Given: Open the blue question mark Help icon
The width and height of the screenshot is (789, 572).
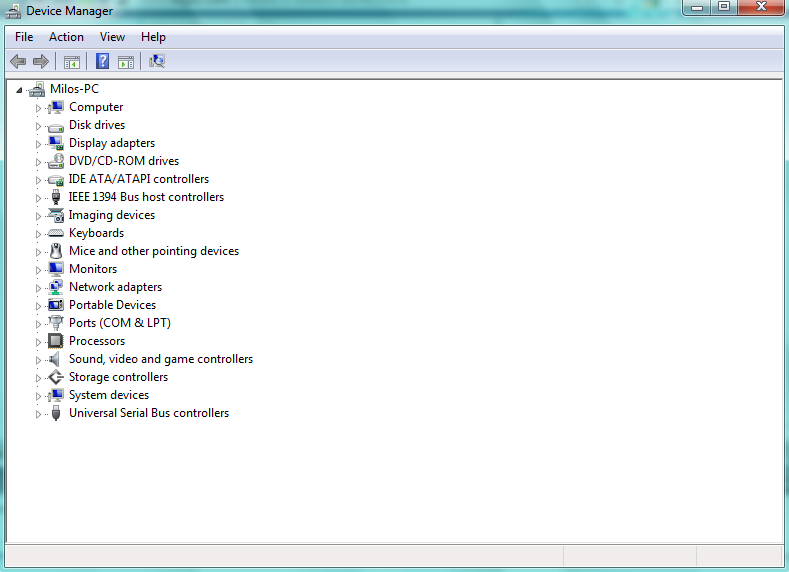Looking at the screenshot, I should pos(103,61).
